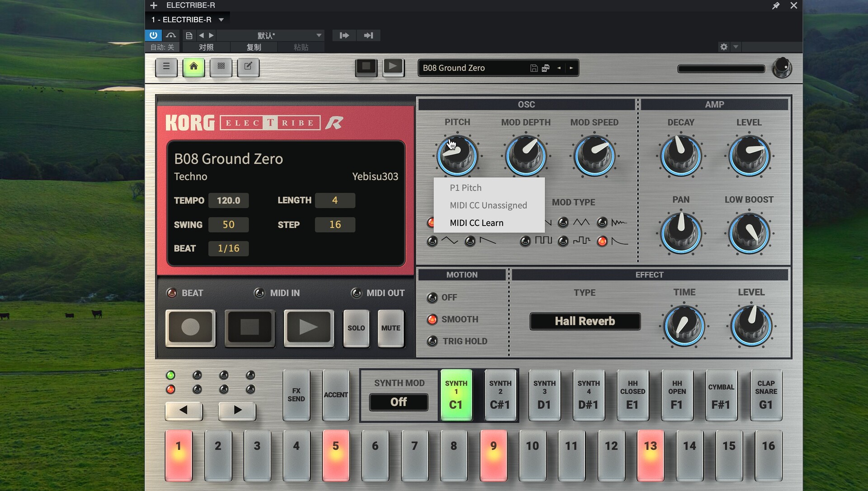Open the edit pencil view button
Image resolution: width=868 pixels, height=491 pixels.
[248, 67]
